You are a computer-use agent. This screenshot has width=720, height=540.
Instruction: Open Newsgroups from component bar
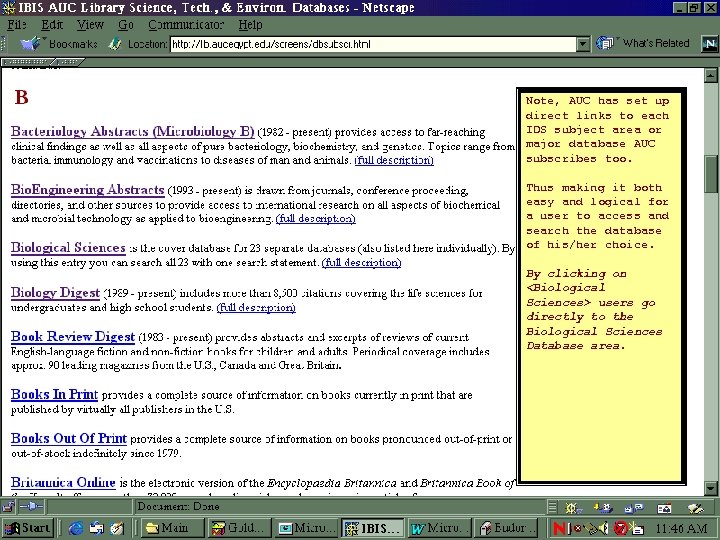[634, 507]
